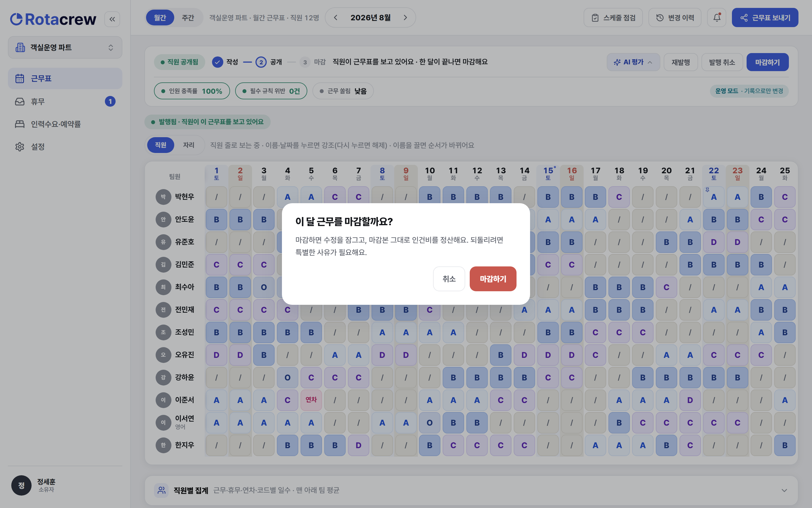The height and width of the screenshot is (508, 812).
Task: Click 유준호 avatar
Action: point(163,242)
